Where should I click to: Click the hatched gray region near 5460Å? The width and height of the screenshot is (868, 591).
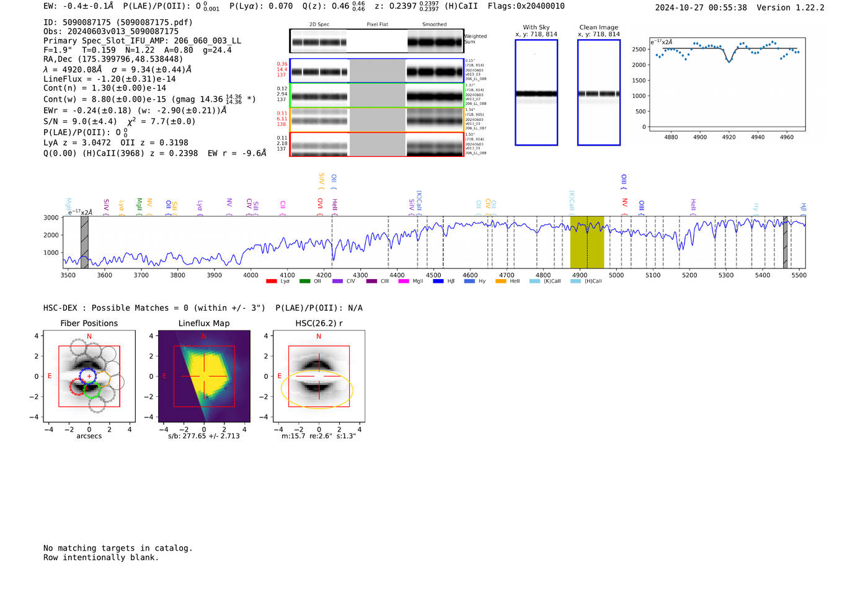tap(785, 242)
